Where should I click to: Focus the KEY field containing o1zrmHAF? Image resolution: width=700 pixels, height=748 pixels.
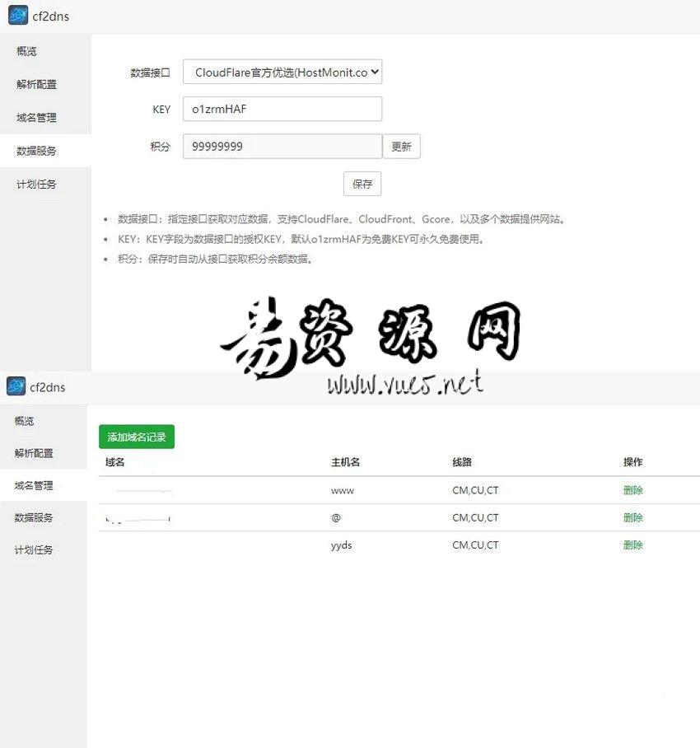point(282,110)
